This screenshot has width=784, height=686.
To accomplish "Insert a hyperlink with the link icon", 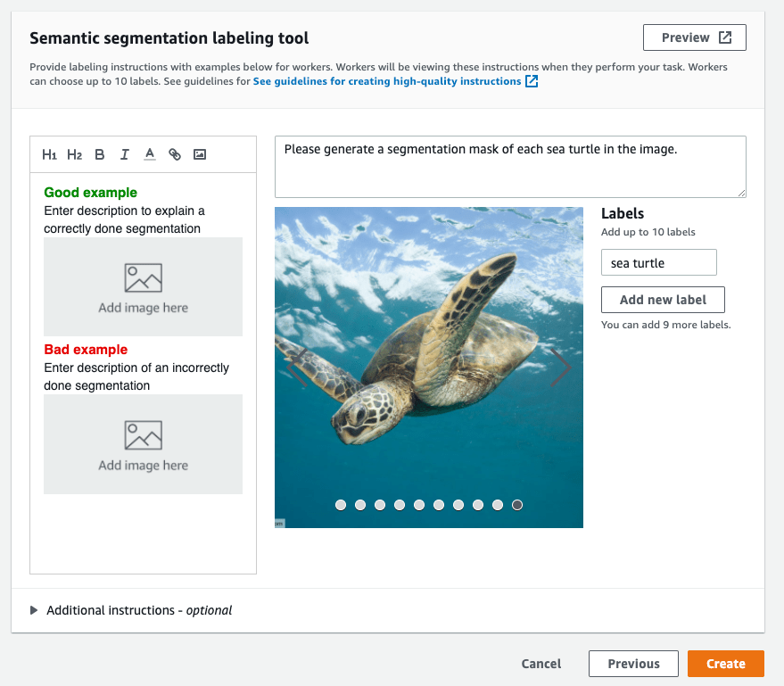I will coord(175,154).
